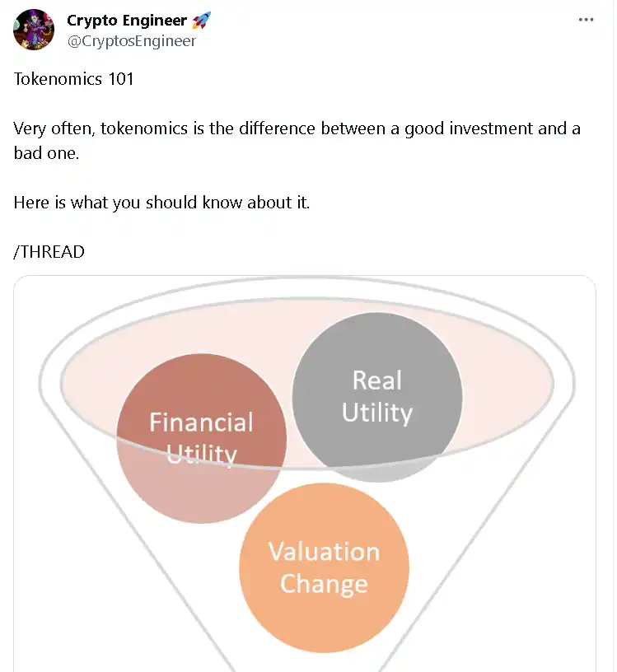Open the tweet's three-dot more menu

click(x=586, y=21)
